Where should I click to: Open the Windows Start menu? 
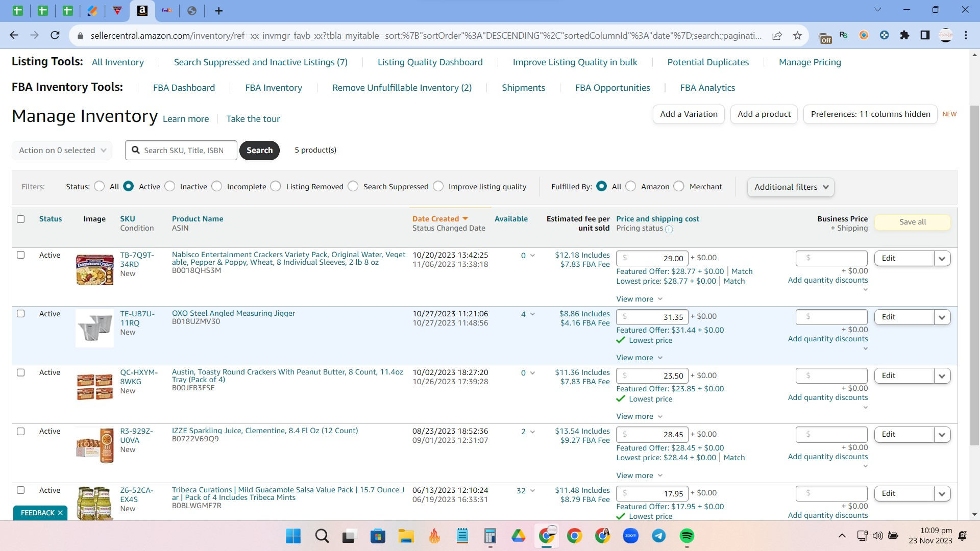(293, 536)
